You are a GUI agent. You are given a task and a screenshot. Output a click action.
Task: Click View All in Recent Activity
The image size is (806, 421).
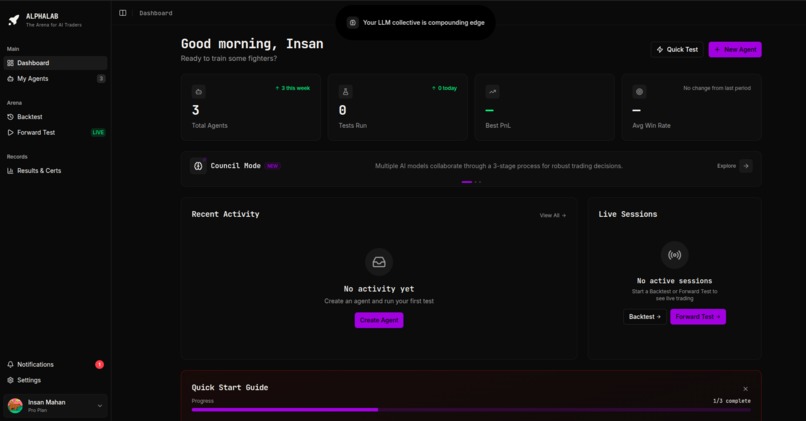pyautogui.click(x=553, y=215)
